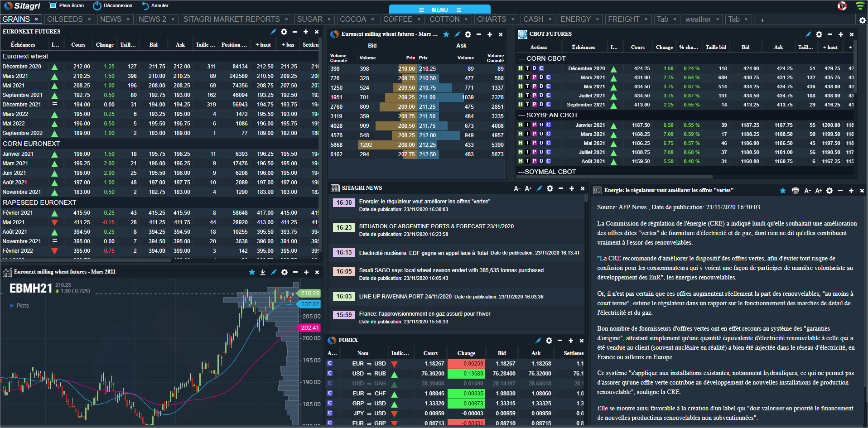Click the Déconnexion button
Viewport: 868px width, 428px height.
click(x=113, y=5)
